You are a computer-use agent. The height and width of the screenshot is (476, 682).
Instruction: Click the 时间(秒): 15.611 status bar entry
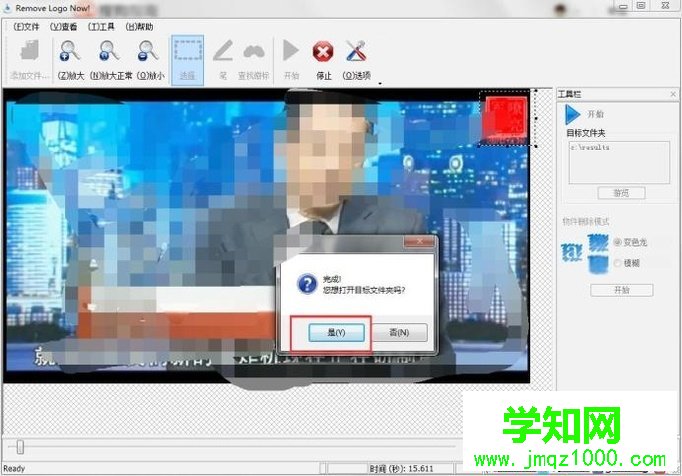tap(401, 469)
